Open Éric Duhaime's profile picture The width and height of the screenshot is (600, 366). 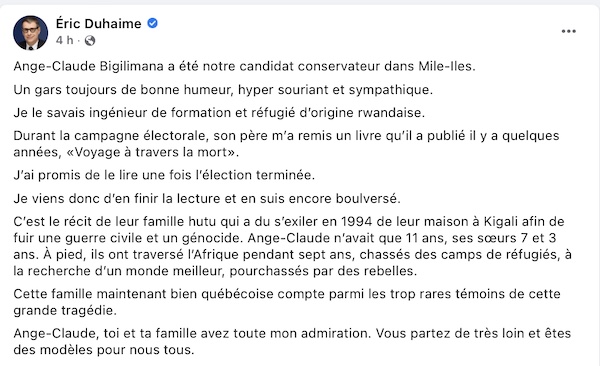31,33
